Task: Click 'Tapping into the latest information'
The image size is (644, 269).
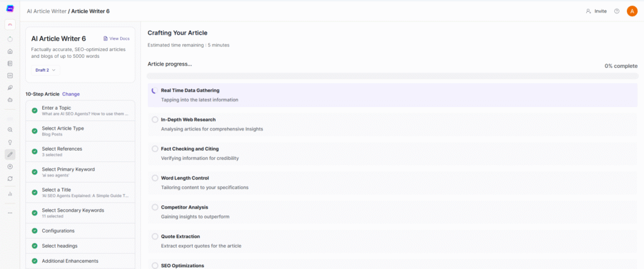Action: (x=199, y=100)
